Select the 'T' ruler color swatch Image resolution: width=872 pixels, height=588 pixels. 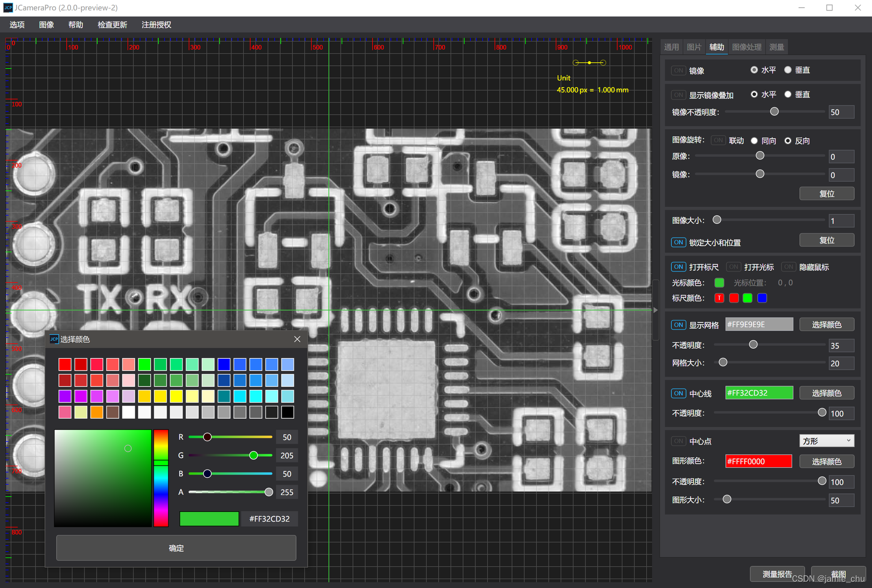(719, 298)
